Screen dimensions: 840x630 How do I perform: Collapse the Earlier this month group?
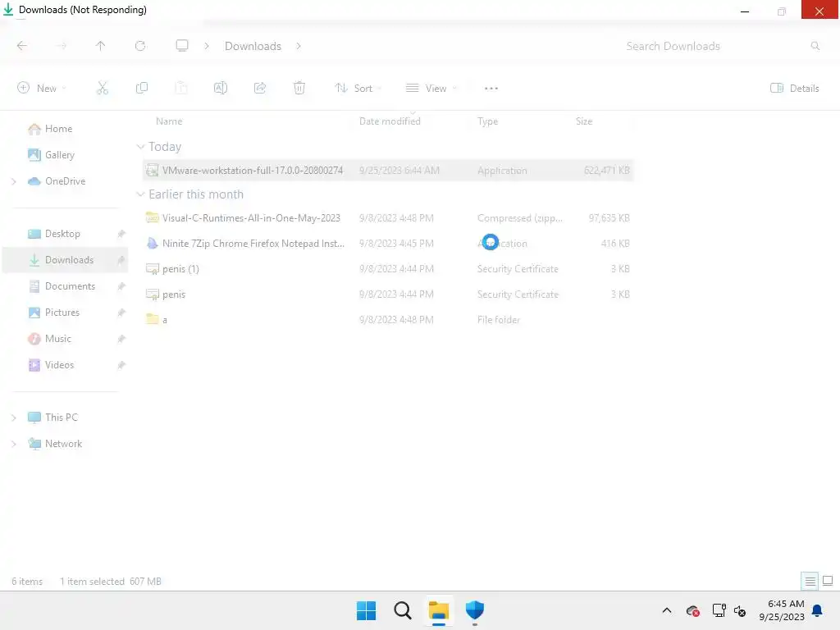pyautogui.click(x=140, y=194)
